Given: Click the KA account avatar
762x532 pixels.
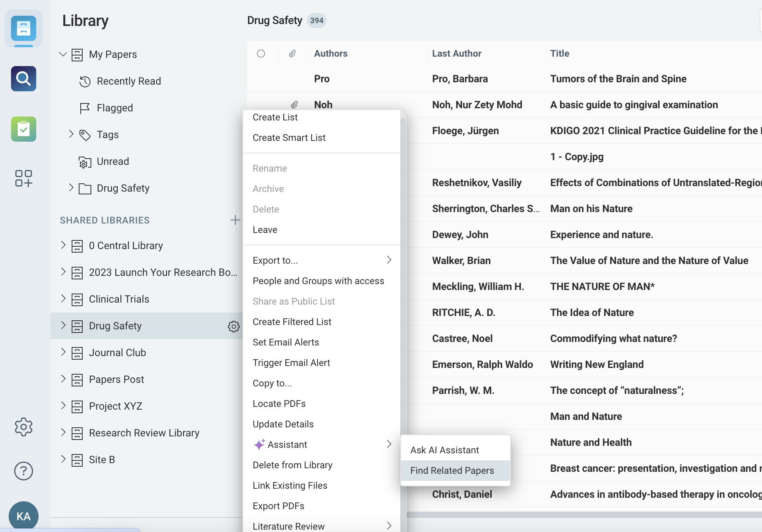Looking at the screenshot, I should [x=23, y=515].
